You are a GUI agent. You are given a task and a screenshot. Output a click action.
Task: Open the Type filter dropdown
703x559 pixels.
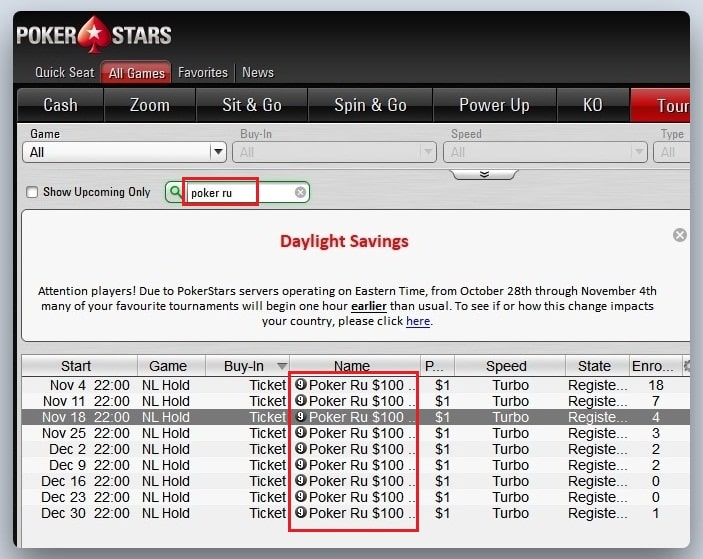672,152
